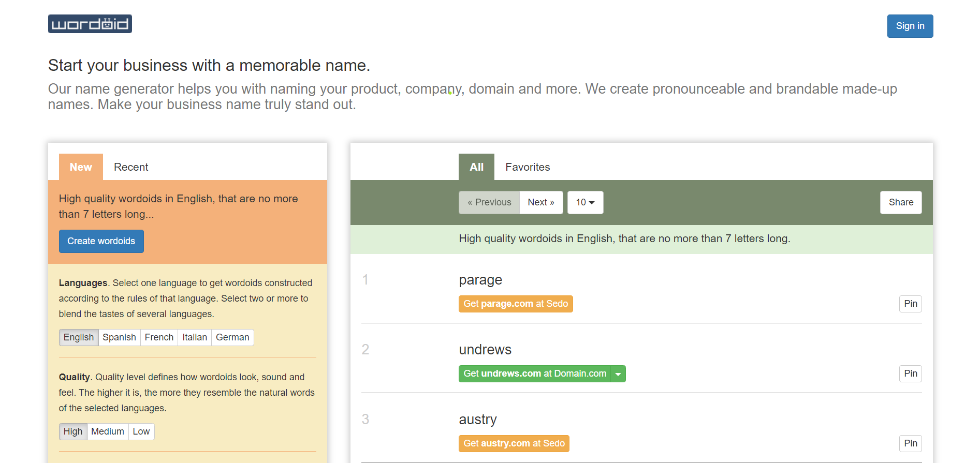This screenshot has width=980, height=463.
Task: Click Create wordoids button
Action: coord(101,241)
